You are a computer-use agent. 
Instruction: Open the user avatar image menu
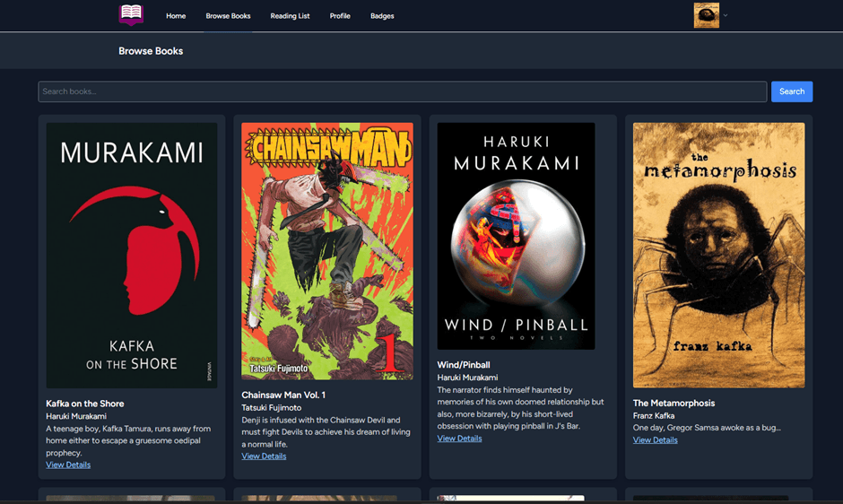tap(707, 15)
